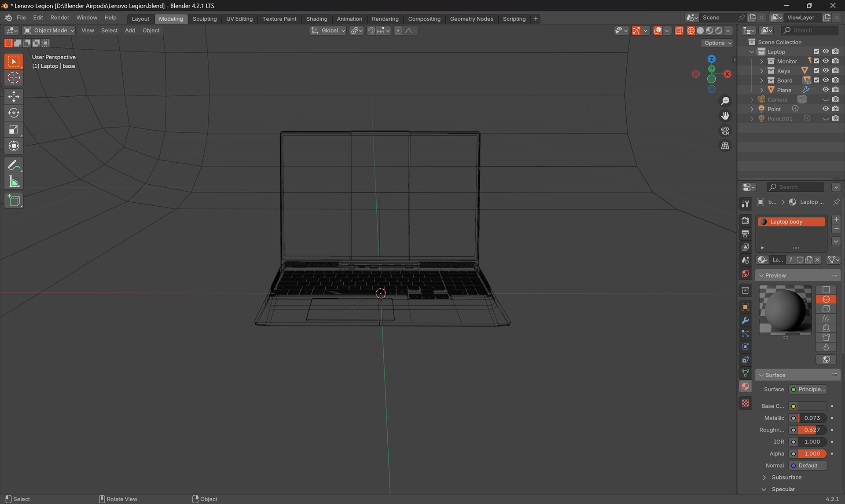Screen dimensions: 845x504
Task: Expand the Board collection
Action: point(761,80)
